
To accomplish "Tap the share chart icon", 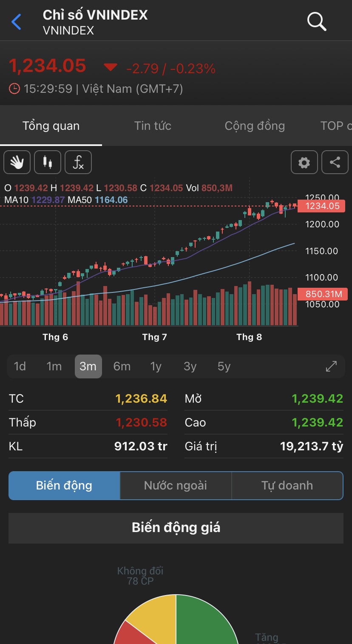I will click(x=335, y=162).
